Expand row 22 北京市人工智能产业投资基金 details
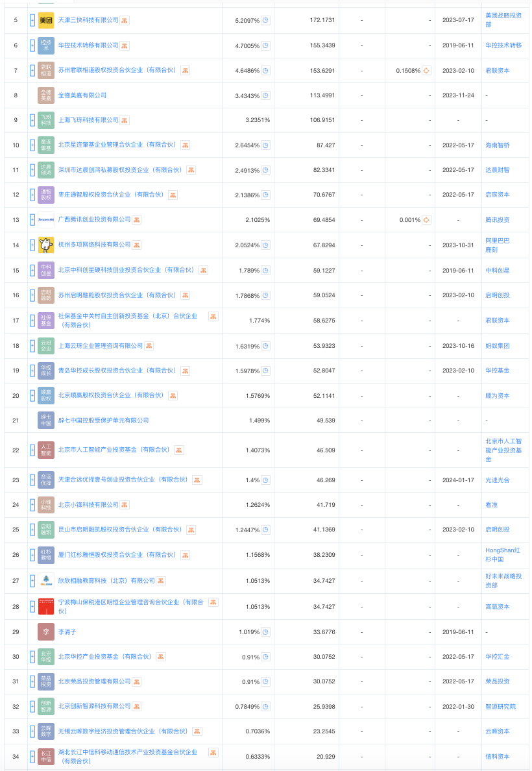The width and height of the screenshot is (532, 771). point(32,450)
